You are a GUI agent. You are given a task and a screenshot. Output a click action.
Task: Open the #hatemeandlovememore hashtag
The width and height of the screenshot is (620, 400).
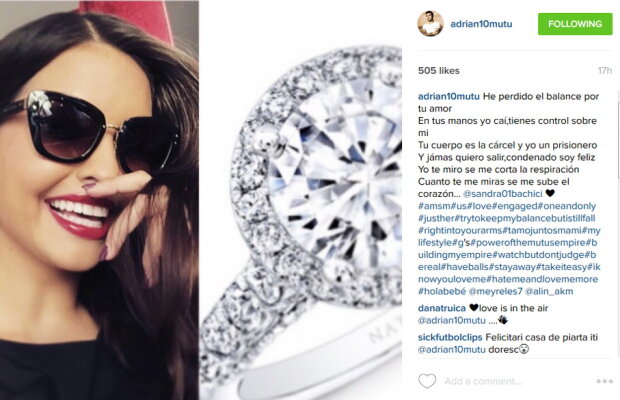click(x=542, y=279)
